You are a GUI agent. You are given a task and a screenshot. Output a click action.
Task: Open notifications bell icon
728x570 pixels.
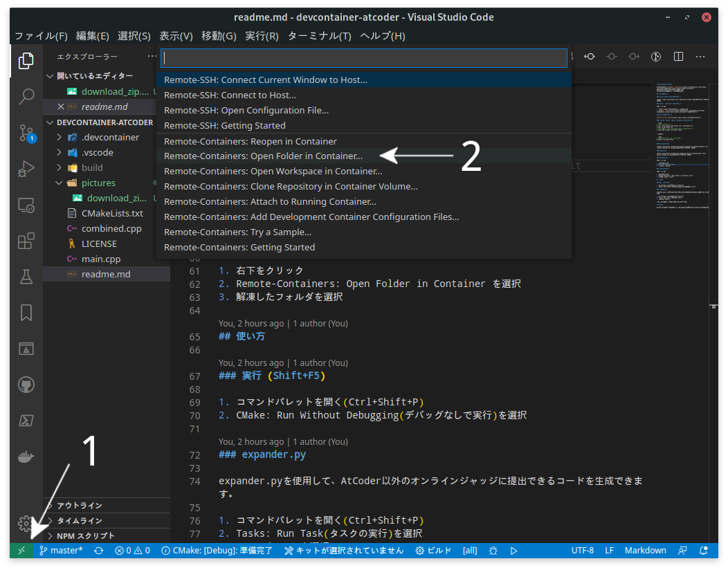(x=704, y=551)
